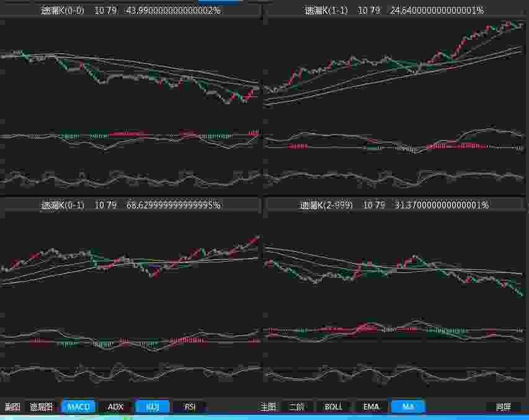Select the 遗漏K(2-999) chart title bar

395,205
